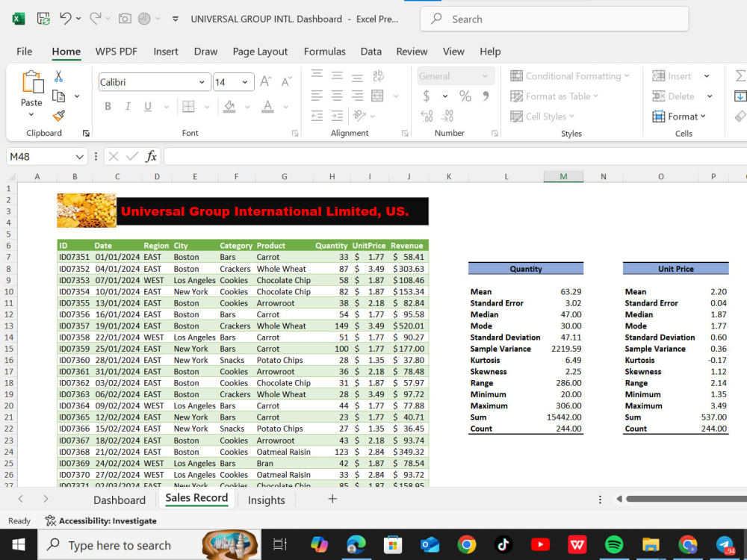Open the Fill Color bucket swatch

[x=229, y=106]
